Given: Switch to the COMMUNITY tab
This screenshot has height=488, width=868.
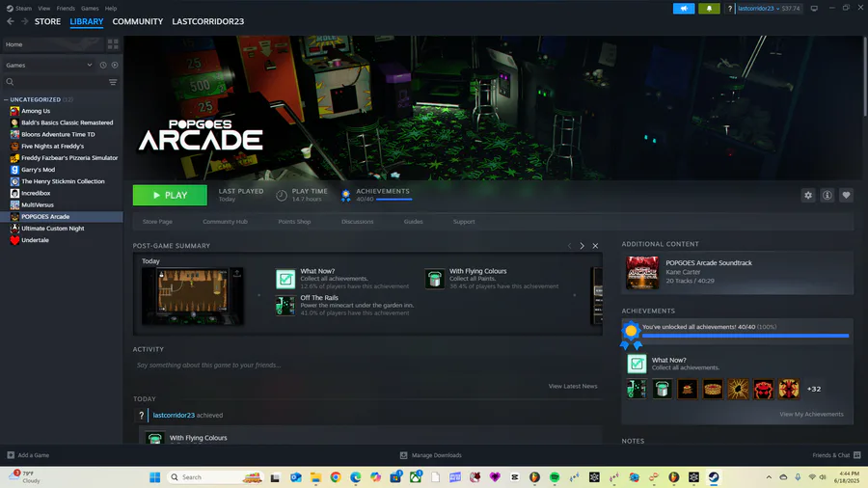Looking at the screenshot, I should (138, 21).
